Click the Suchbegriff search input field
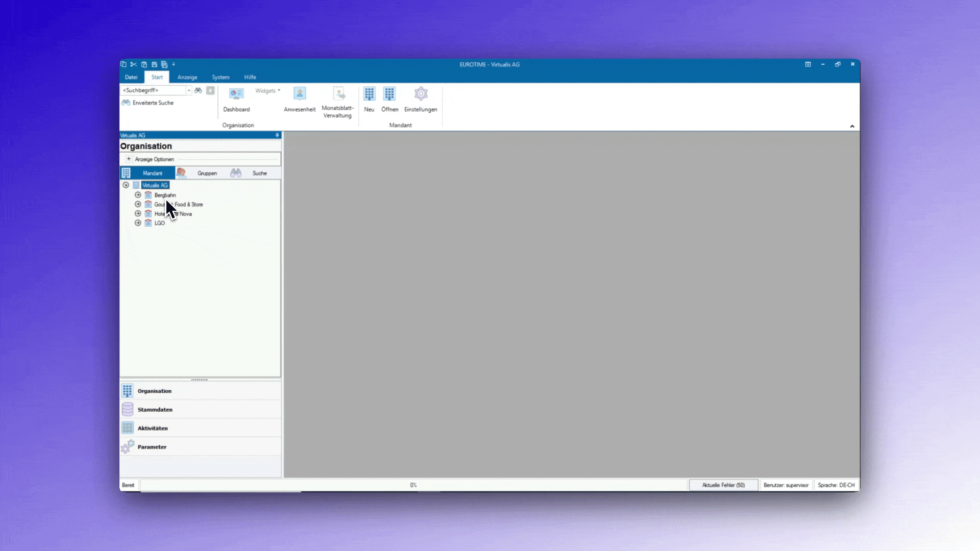This screenshot has height=551, width=980. click(153, 90)
